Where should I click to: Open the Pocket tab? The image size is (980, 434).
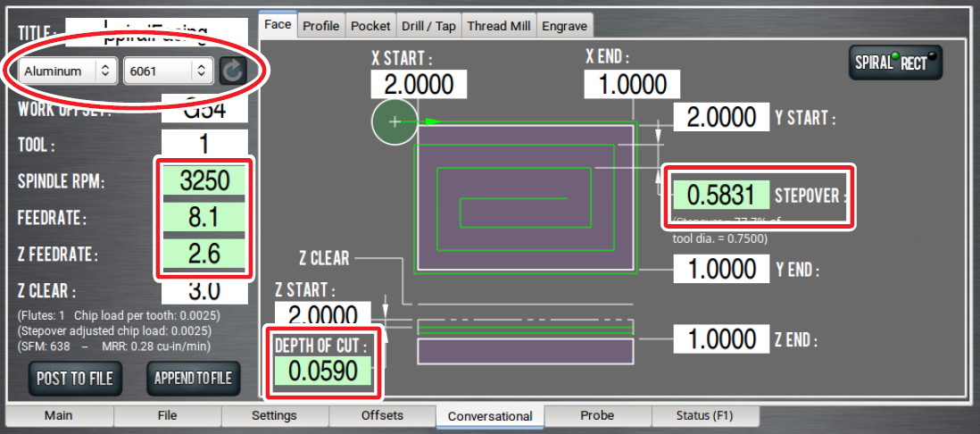[370, 26]
